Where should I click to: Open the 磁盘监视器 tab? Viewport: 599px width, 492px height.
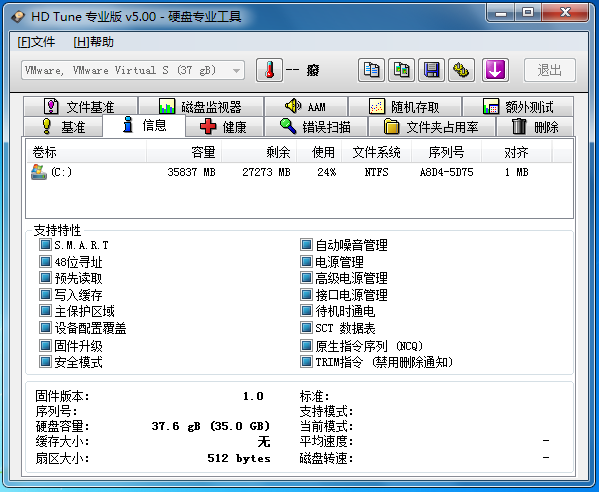(201, 107)
